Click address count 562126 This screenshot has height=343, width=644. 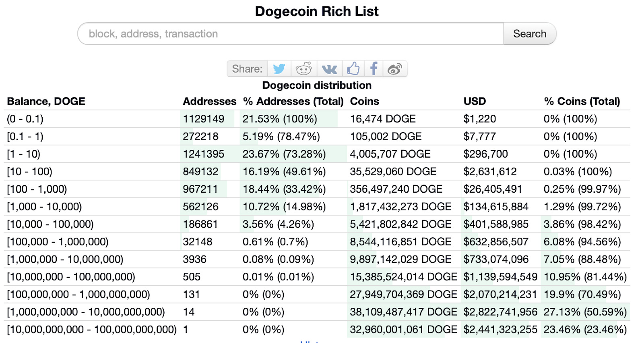coord(200,207)
